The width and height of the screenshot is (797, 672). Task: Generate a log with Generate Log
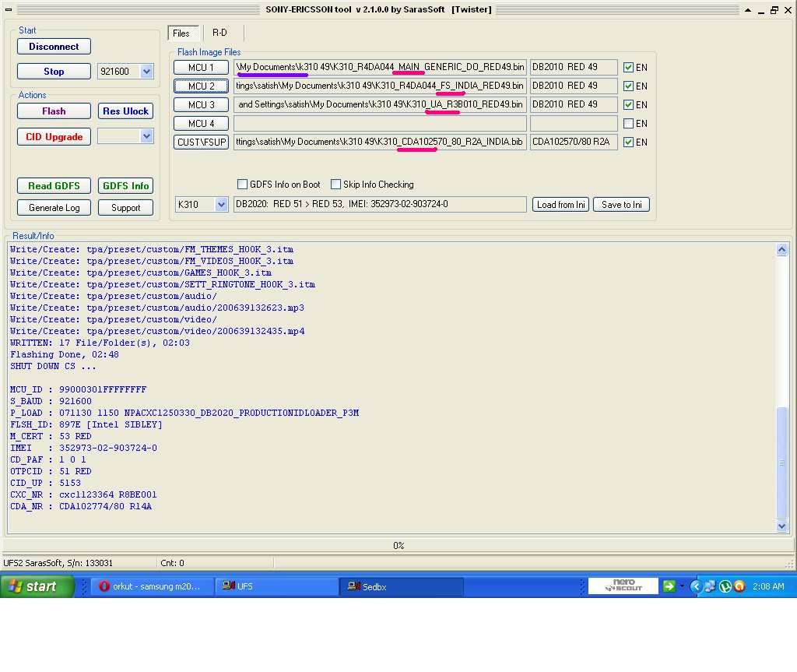(53, 207)
